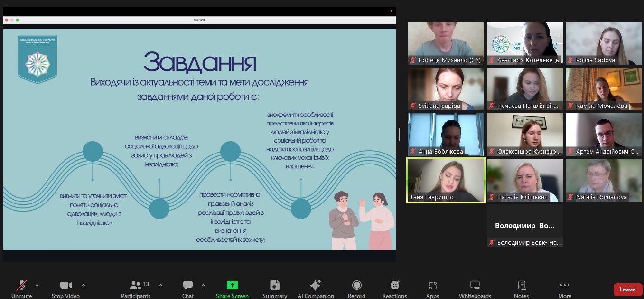Stop Video camera toggle
Screen dimensions: 644x299
click(x=65, y=285)
